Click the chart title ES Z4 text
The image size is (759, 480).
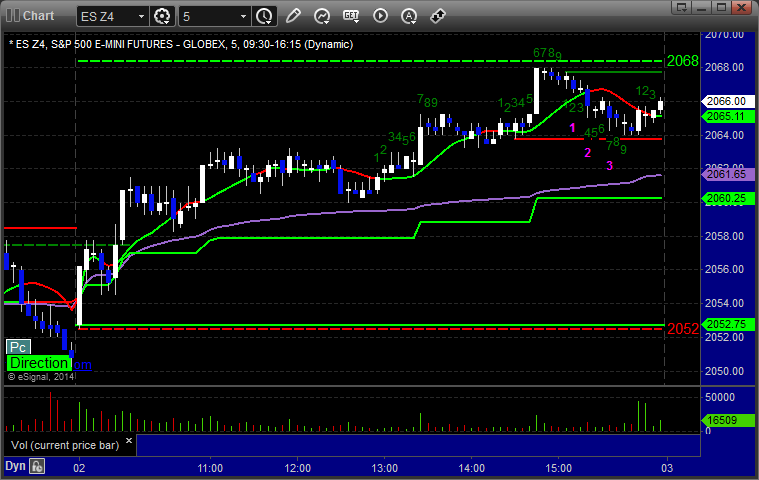181,44
